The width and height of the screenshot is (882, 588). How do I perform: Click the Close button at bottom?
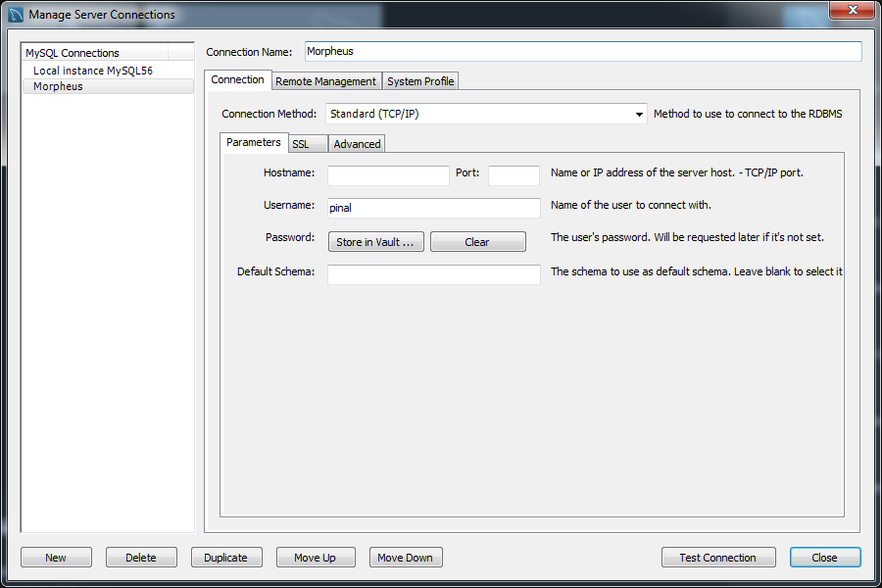[x=825, y=558]
